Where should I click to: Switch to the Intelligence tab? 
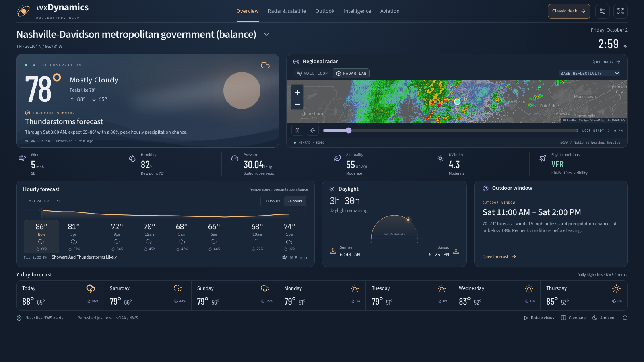357,11
